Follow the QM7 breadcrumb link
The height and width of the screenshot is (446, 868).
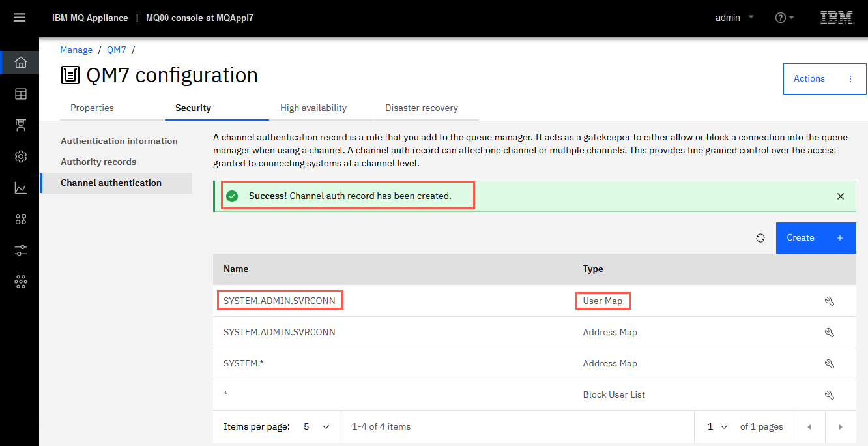point(117,50)
